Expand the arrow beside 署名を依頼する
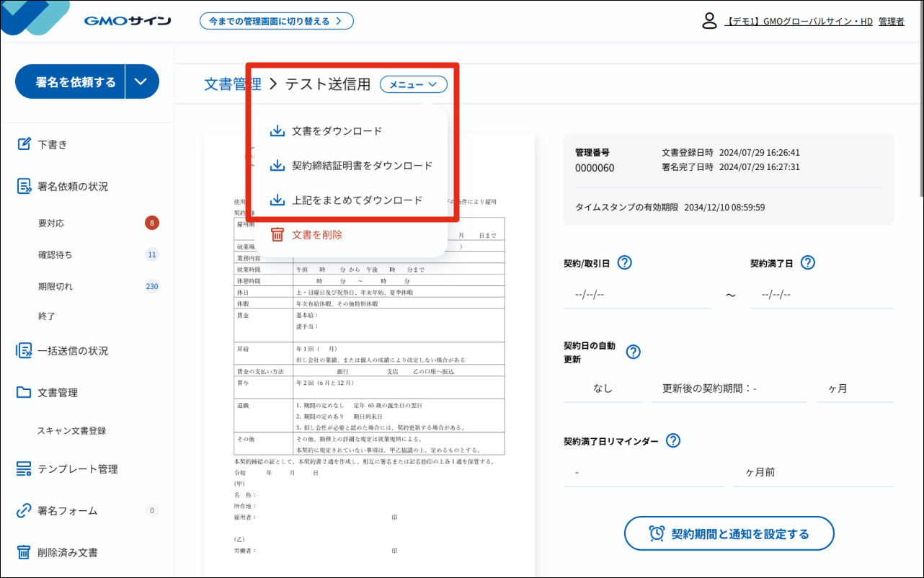The image size is (924, 578). pyautogui.click(x=141, y=81)
